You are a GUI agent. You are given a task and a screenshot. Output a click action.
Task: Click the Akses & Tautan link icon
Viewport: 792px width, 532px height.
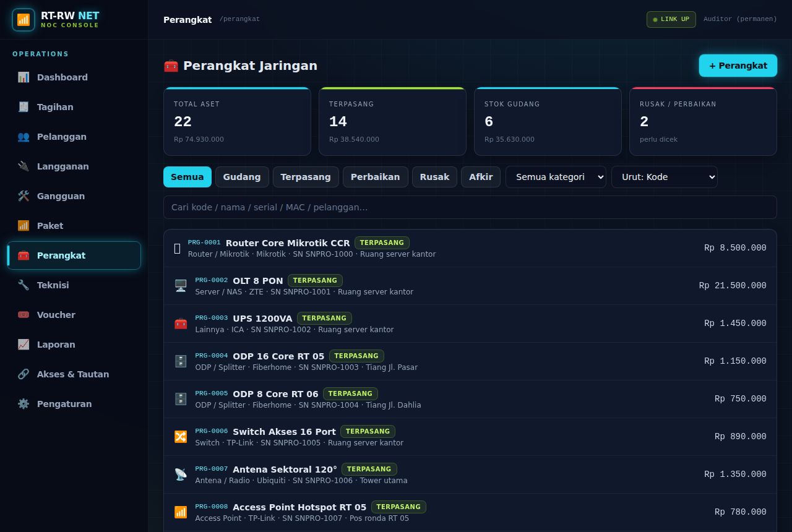(24, 374)
